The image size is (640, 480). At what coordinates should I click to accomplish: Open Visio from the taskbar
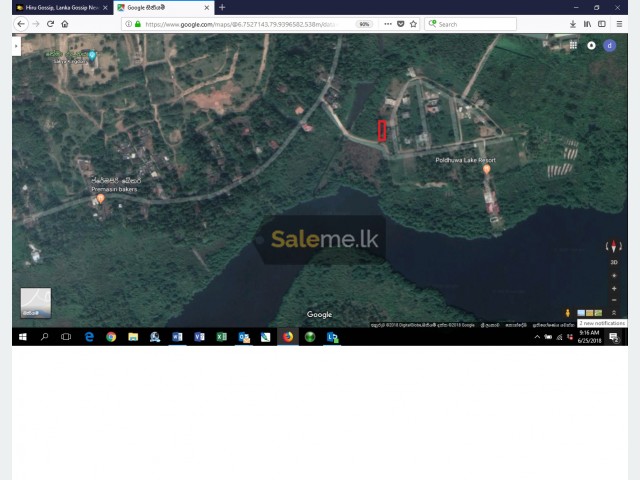(199, 337)
